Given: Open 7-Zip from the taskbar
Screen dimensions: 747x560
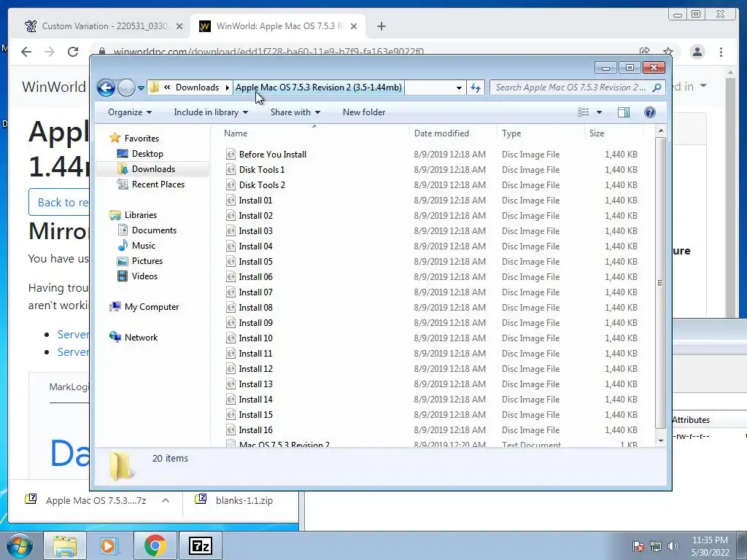Looking at the screenshot, I should (x=200, y=545).
